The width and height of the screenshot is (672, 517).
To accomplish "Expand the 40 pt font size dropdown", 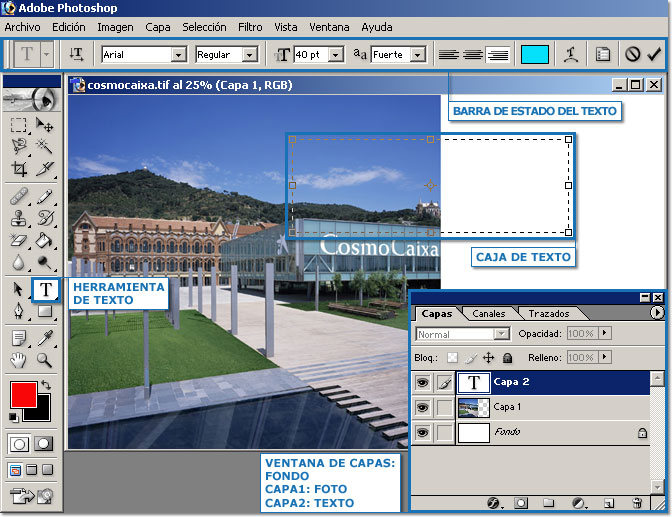I will pyautogui.click(x=335, y=55).
